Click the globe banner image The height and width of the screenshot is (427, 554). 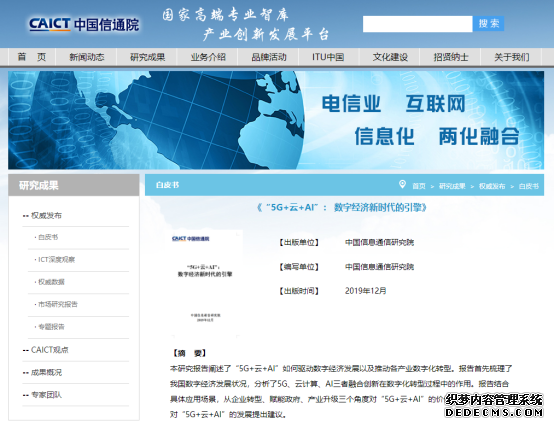click(x=276, y=120)
